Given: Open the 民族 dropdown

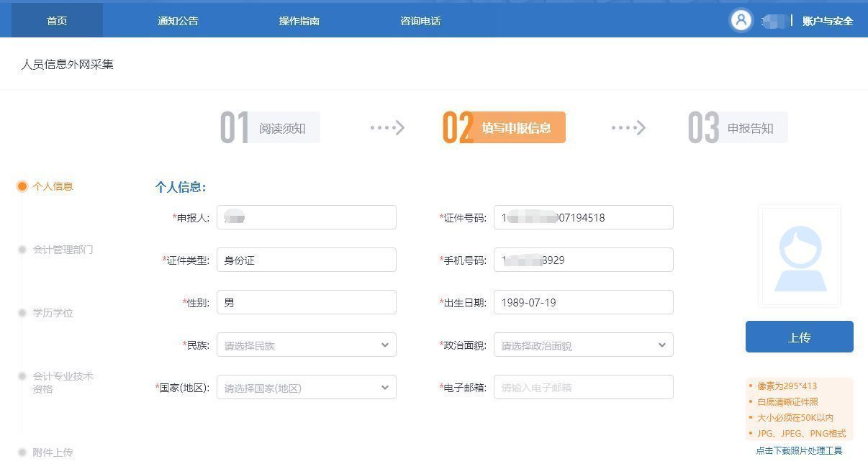Looking at the screenshot, I should [x=306, y=345].
